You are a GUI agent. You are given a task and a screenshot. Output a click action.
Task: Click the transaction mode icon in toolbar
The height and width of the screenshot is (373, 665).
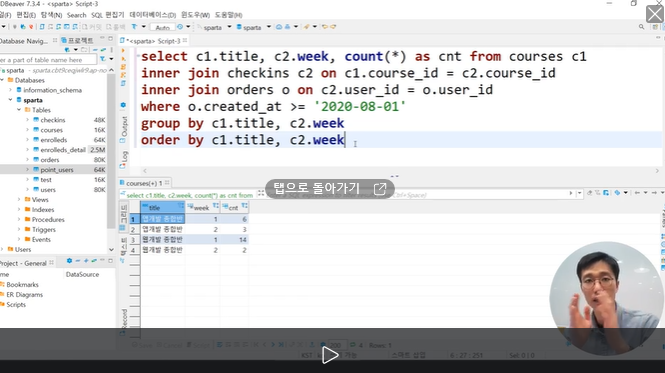coord(134,27)
